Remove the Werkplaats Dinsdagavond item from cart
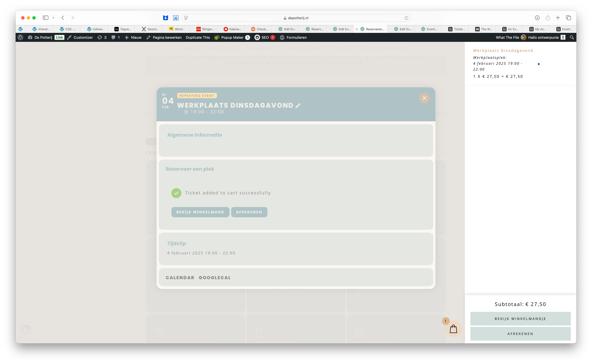The width and height of the screenshot is (592, 364). pyautogui.click(x=539, y=64)
